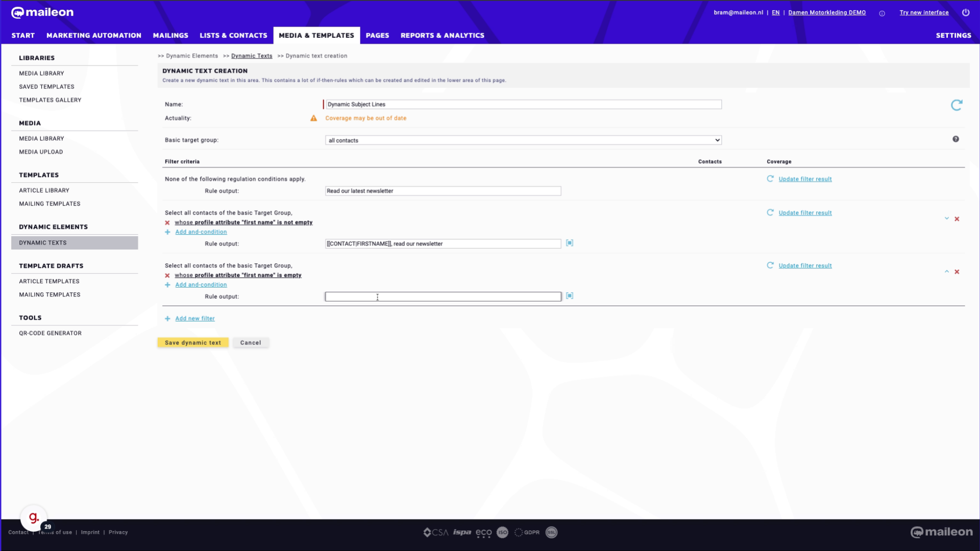Switch language via EN link
Image resolution: width=980 pixels, height=551 pixels.
point(775,13)
